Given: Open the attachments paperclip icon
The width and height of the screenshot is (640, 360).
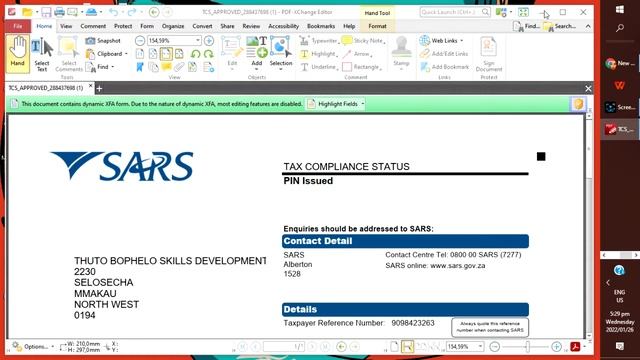Looking at the screenshot, I should (179, 67).
